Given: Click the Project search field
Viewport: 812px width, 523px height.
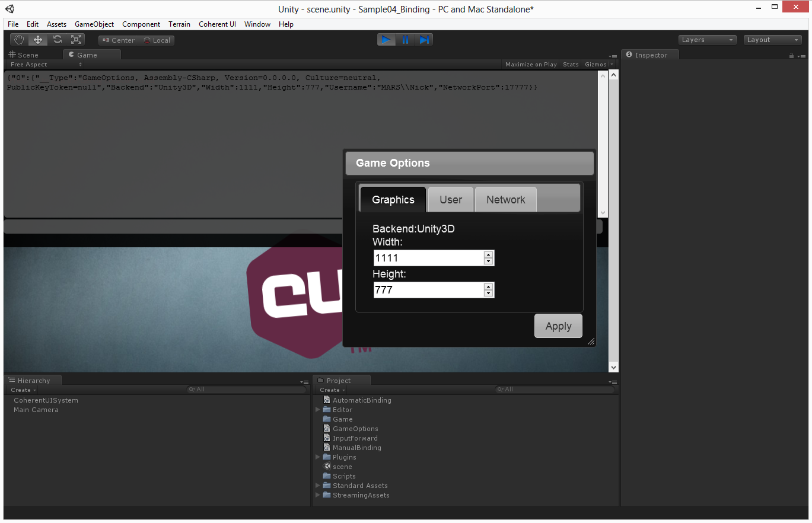Looking at the screenshot, I should (x=555, y=390).
